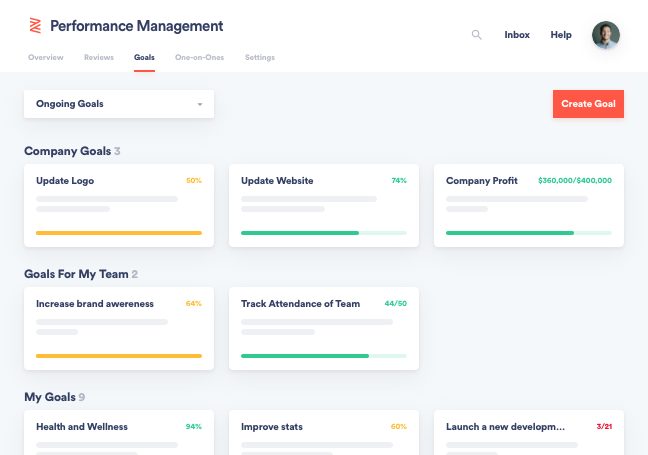
Task: Click the red app logo icon
Action: pyautogui.click(x=36, y=26)
